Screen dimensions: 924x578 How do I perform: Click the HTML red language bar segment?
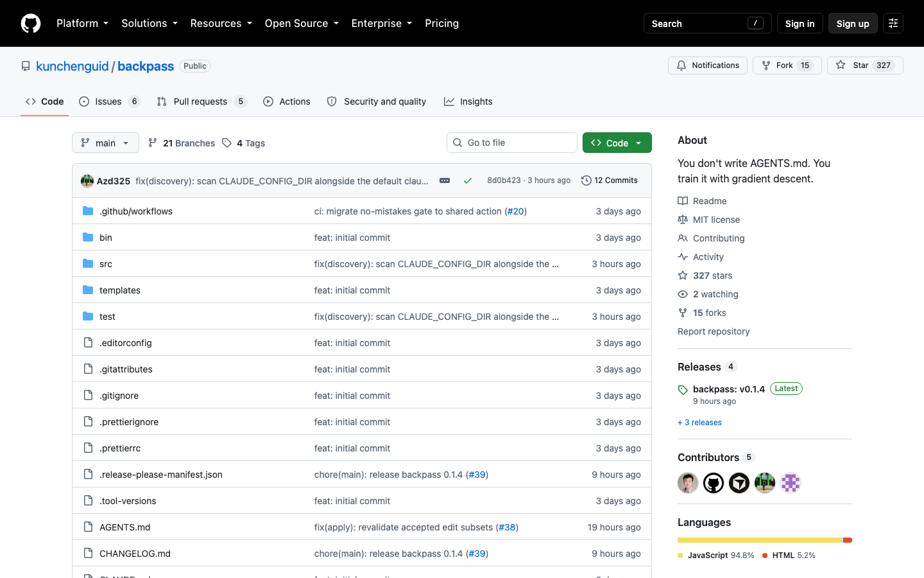(x=848, y=540)
